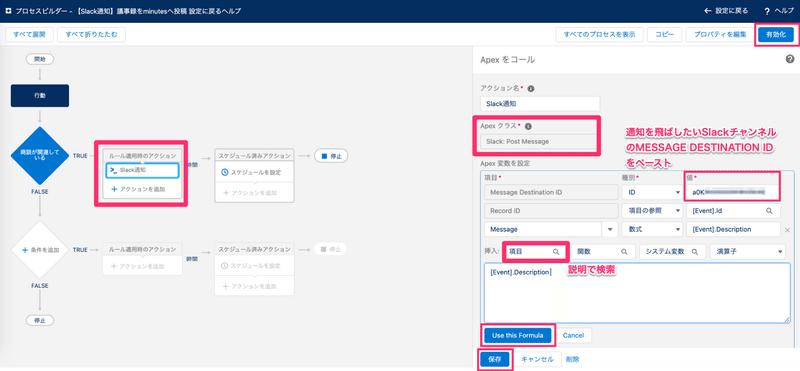Open the 項目の参照 type dropdown
800x371 pixels.
pyautogui.click(x=652, y=210)
